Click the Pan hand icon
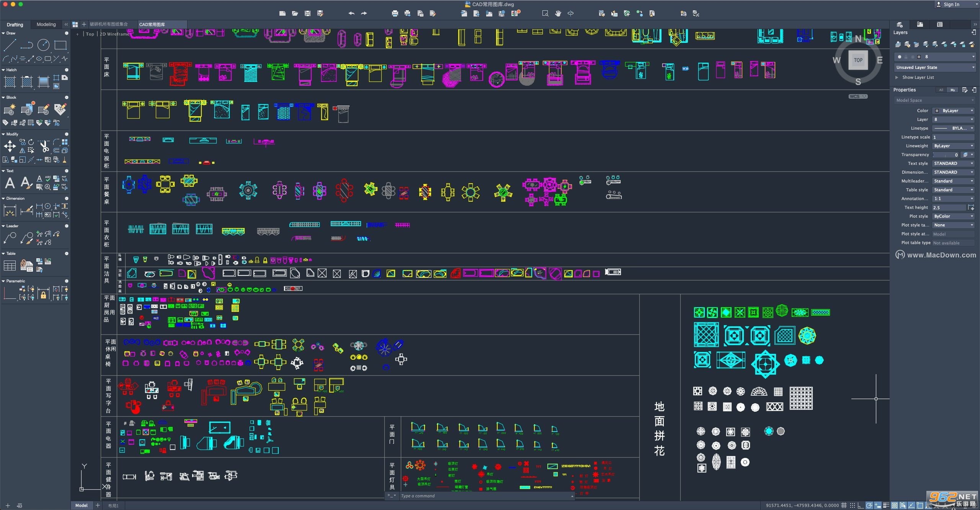Screen dimensions: 980x510 click(558, 13)
